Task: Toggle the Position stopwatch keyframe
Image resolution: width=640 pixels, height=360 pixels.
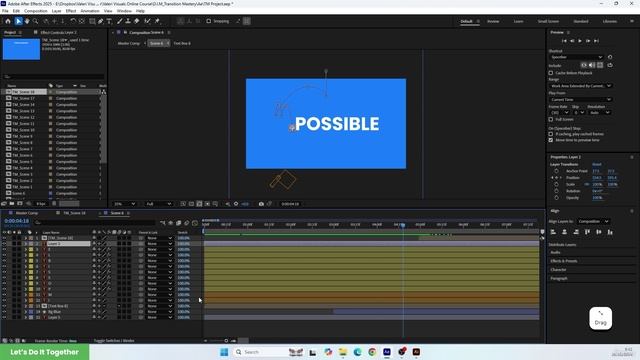Action: 556,178
